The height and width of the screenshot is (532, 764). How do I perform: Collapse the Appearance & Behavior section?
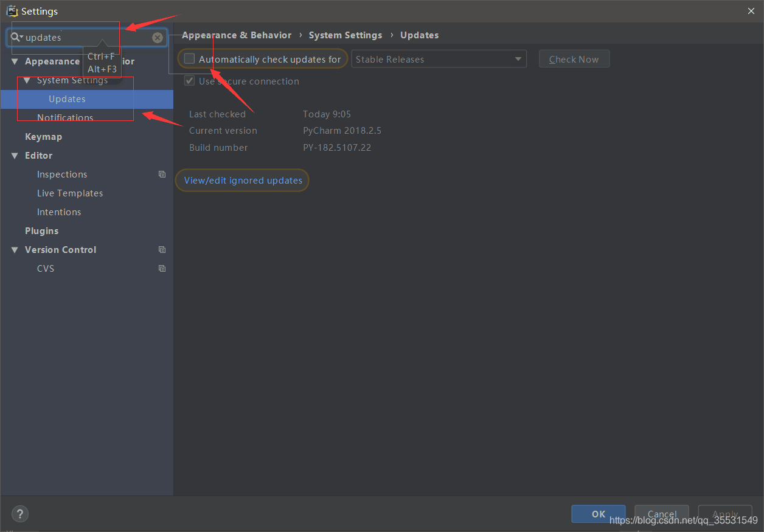pos(15,61)
